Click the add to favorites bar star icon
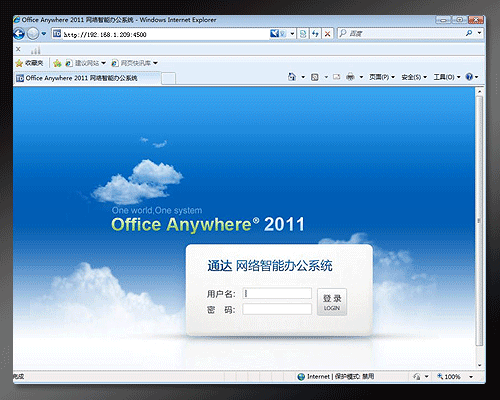 (x=57, y=63)
